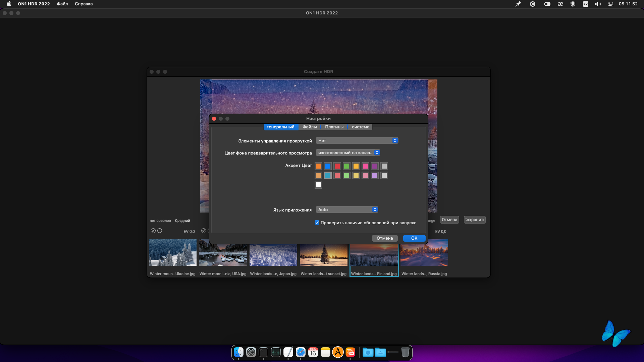Screen dimensions: 644x362
Task: Select the Winter moun...Ukraine.jpg thumbnail
Action: click(x=173, y=252)
